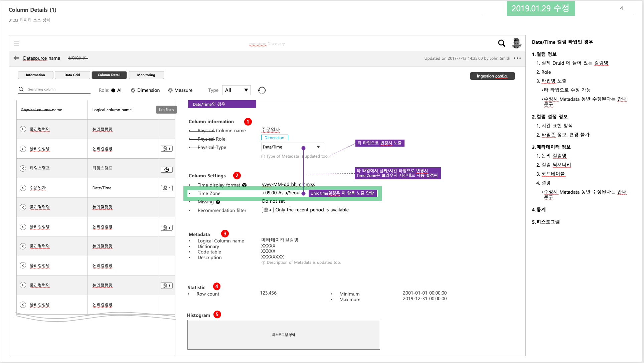Click the recommendation badge numbered 4

167,228
